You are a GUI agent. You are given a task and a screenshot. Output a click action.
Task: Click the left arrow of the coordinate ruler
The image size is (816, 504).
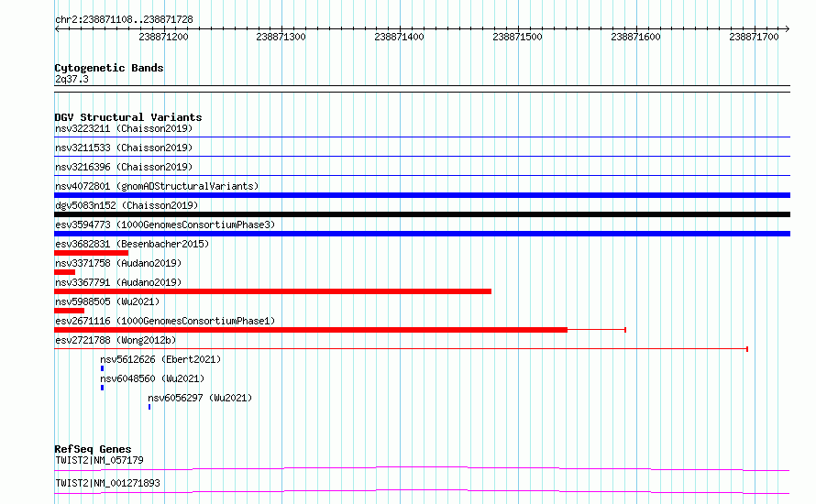57,29
